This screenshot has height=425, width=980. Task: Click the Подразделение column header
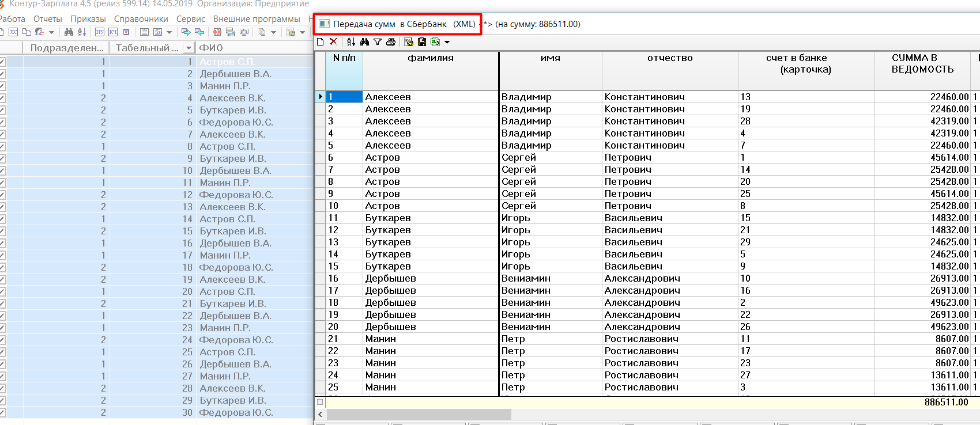pos(66,48)
